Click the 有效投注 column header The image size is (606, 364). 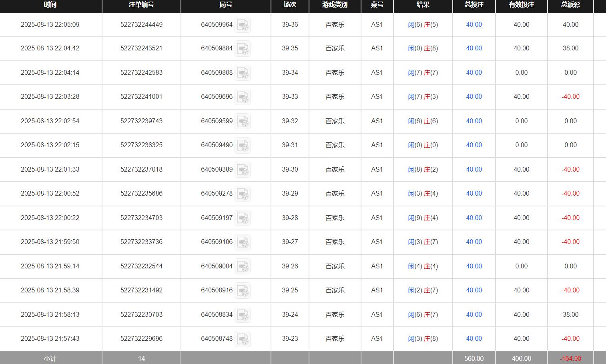tap(521, 5)
